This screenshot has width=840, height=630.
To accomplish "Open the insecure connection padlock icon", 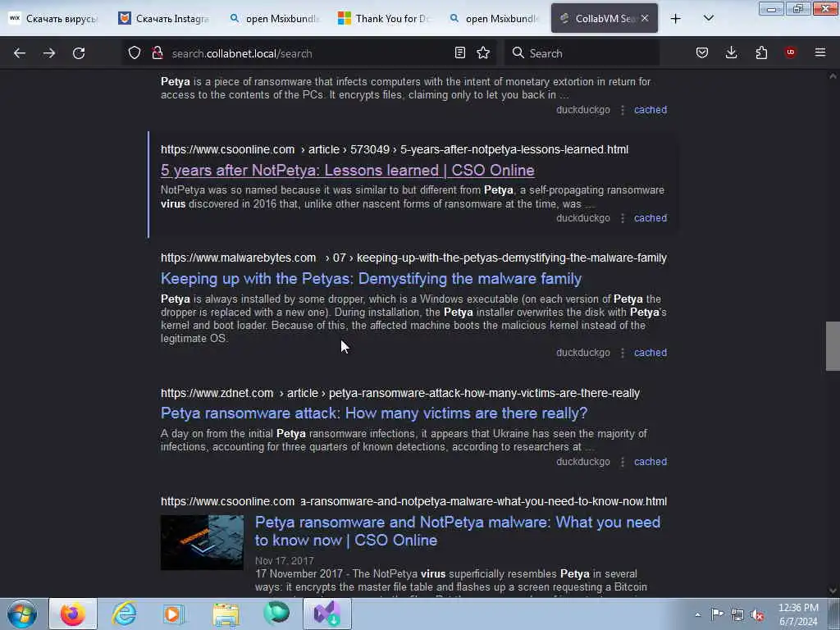I will coord(157,52).
